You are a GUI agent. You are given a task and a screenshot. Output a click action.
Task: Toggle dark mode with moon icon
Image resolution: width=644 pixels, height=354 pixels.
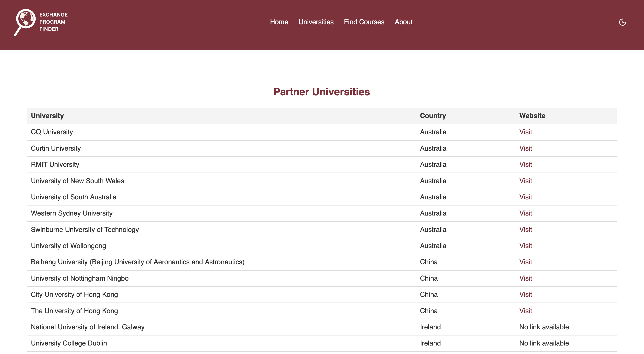622,22
